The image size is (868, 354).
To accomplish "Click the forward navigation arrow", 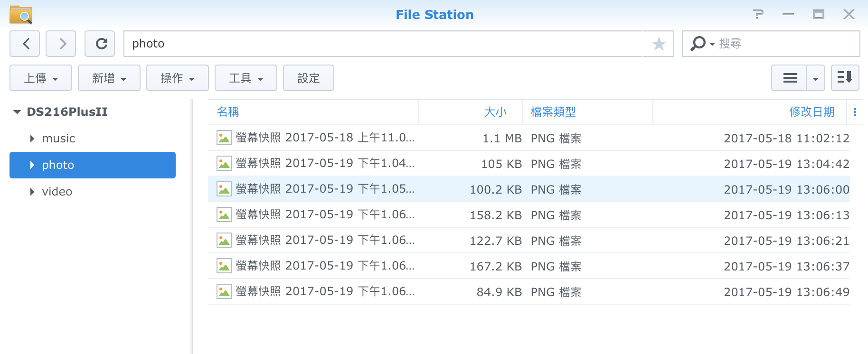I will [x=61, y=44].
